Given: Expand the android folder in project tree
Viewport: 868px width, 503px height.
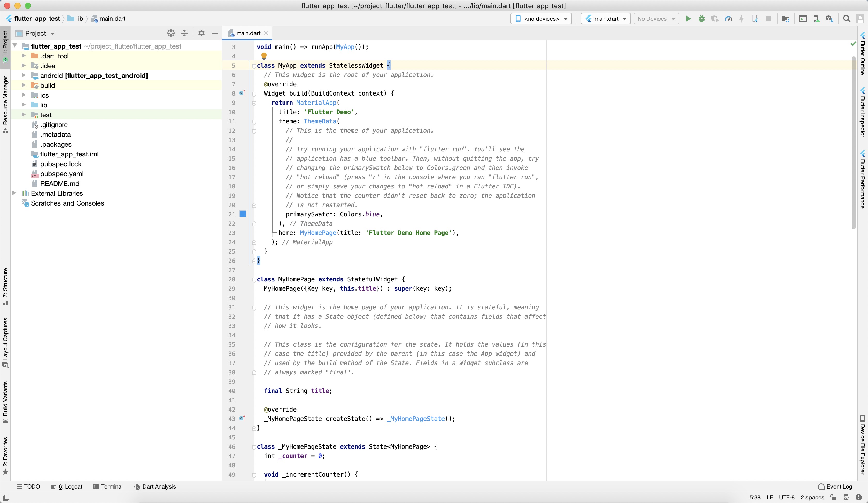Looking at the screenshot, I should click(24, 75).
